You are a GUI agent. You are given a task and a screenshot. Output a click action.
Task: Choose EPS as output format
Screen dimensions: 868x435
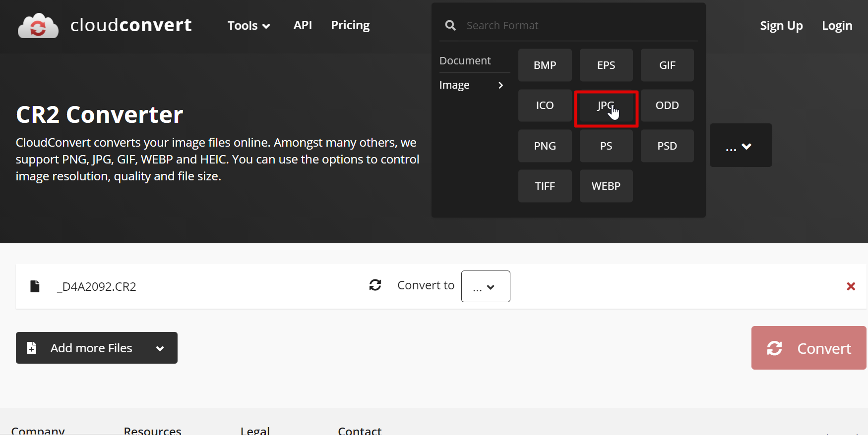coord(606,65)
